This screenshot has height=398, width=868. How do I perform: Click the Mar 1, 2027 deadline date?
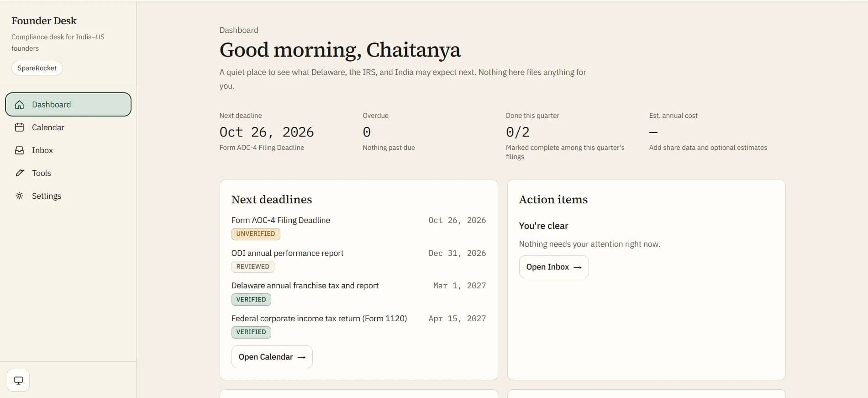459,286
